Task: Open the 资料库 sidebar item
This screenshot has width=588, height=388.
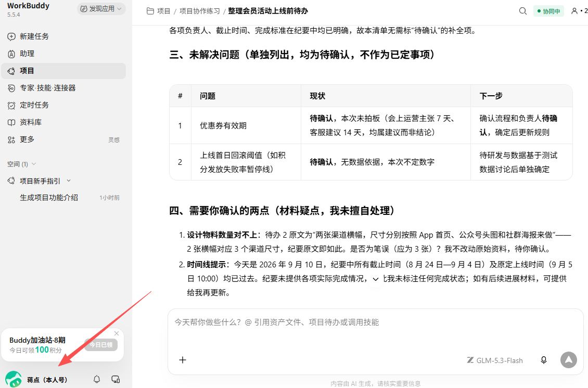Action: (63, 122)
